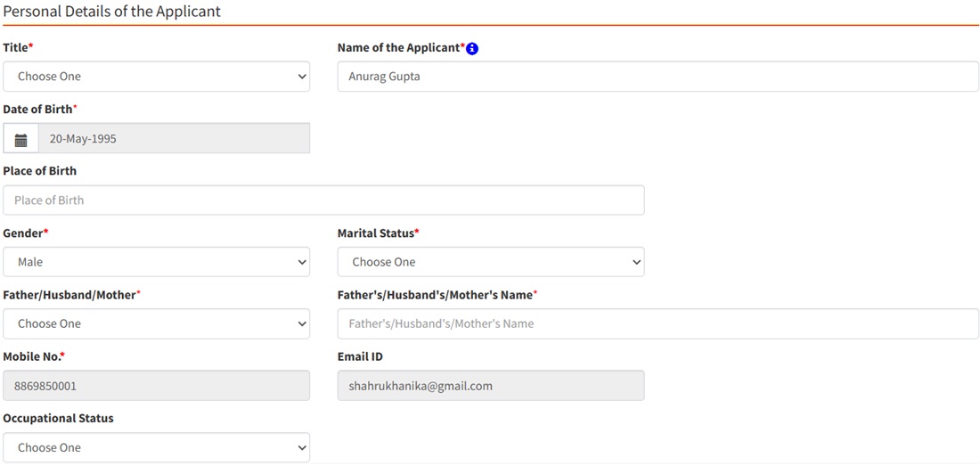Select the date field showing 20-May-1995

click(x=174, y=139)
